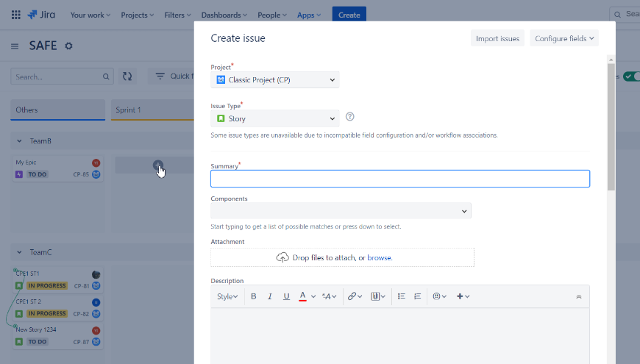Open the insert more plus menu
640x364 pixels.
463,296
